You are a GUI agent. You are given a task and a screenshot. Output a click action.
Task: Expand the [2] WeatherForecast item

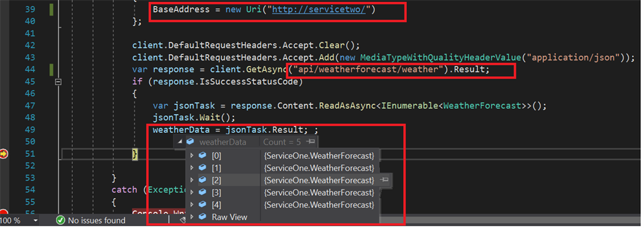click(x=192, y=180)
